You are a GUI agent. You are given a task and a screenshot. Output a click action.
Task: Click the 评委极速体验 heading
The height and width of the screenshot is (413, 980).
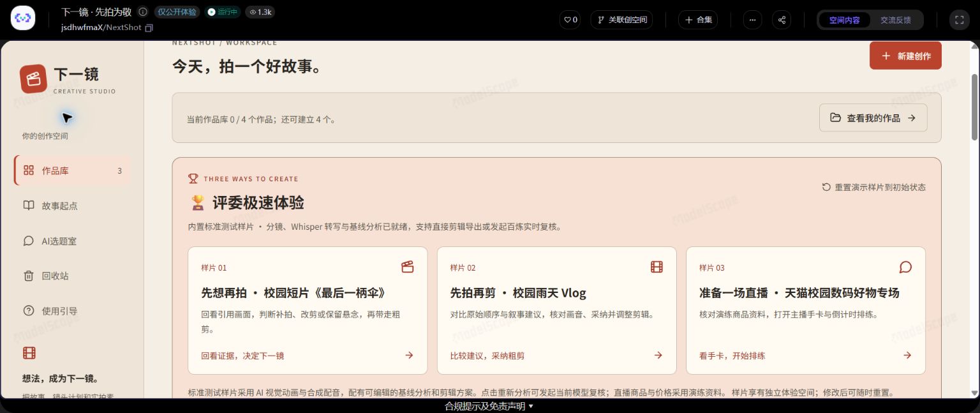[258, 203]
